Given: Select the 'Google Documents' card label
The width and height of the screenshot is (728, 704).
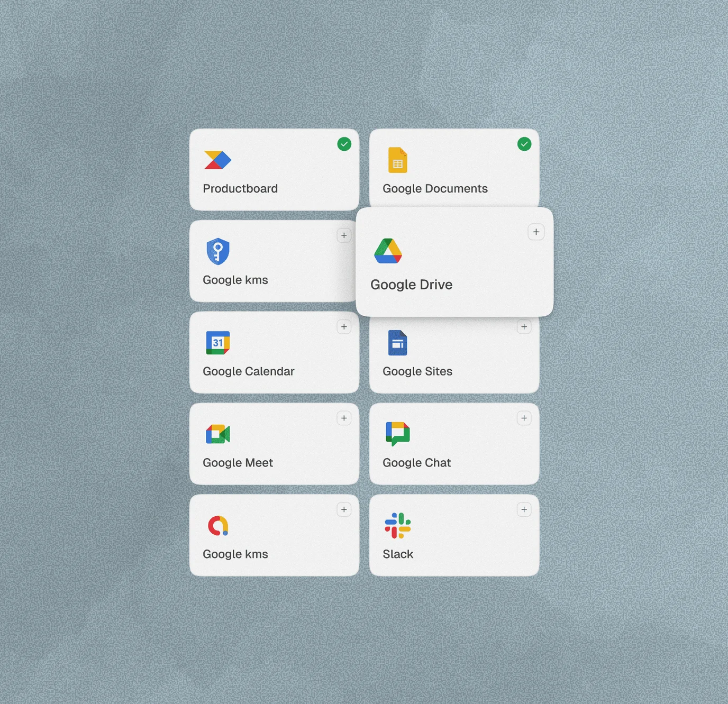Looking at the screenshot, I should click(x=435, y=189).
